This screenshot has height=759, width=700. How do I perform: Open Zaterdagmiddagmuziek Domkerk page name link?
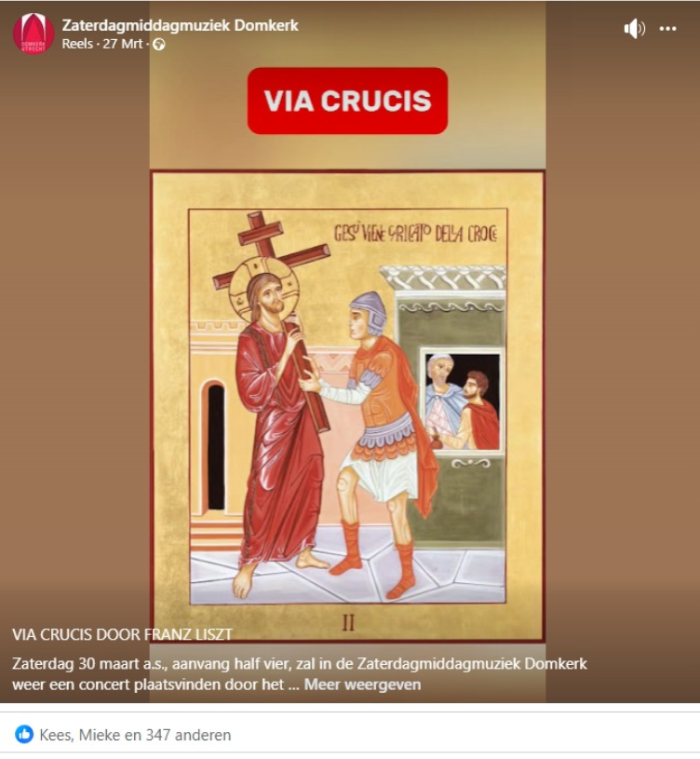180,25
